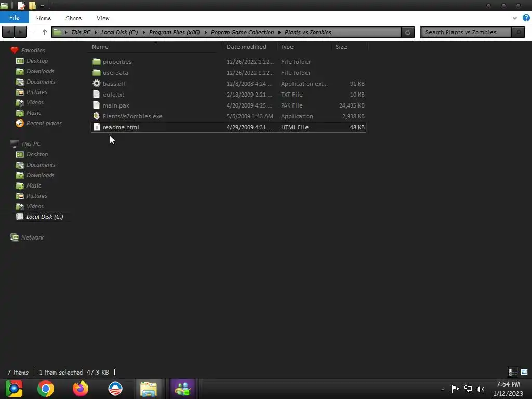Go up one folder with the Up arrow

(x=45, y=32)
